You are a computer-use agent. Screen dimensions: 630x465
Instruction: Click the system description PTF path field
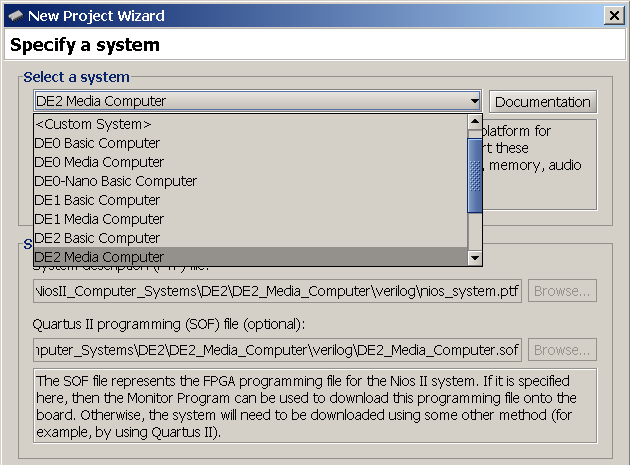pos(277,291)
